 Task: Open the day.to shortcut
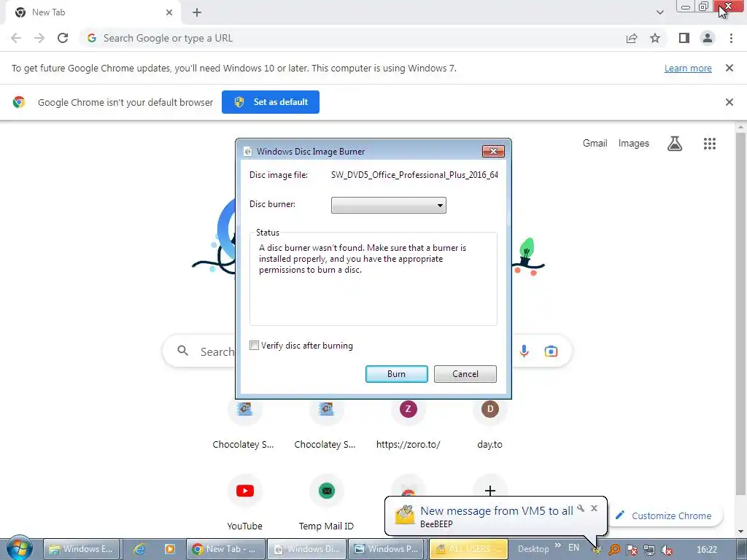click(x=489, y=424)
